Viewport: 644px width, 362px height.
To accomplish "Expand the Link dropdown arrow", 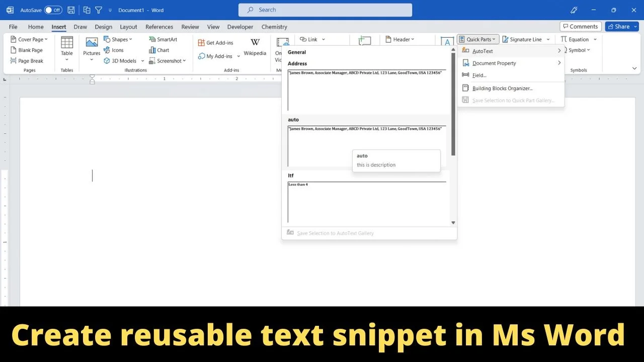I will click(x=324, y=39).
